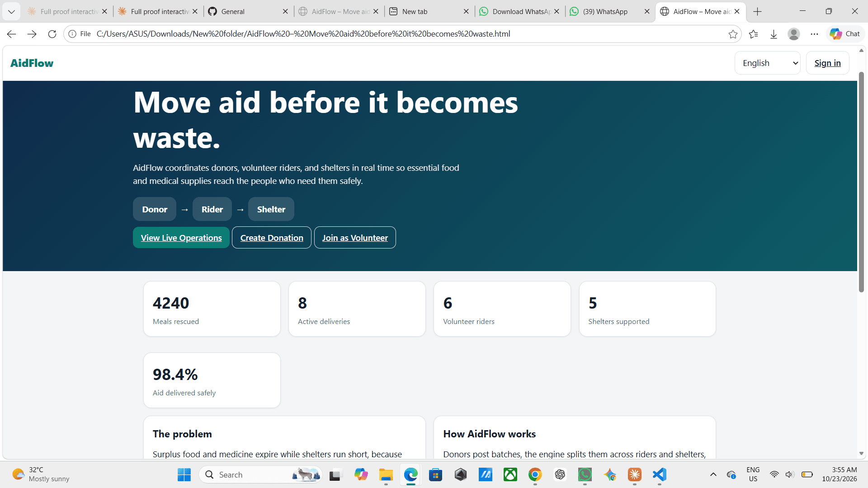Close the General tab
The height and width of the screenshot is (488, 868).
point(285,11)
